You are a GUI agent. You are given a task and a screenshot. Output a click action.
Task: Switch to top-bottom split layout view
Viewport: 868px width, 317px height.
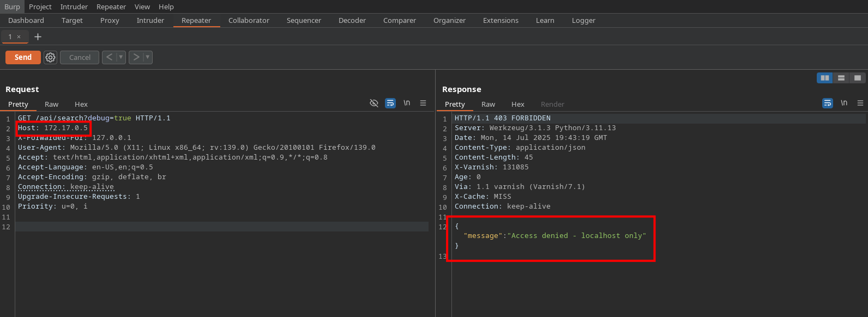pyautogui.click(x=841, y=78)
